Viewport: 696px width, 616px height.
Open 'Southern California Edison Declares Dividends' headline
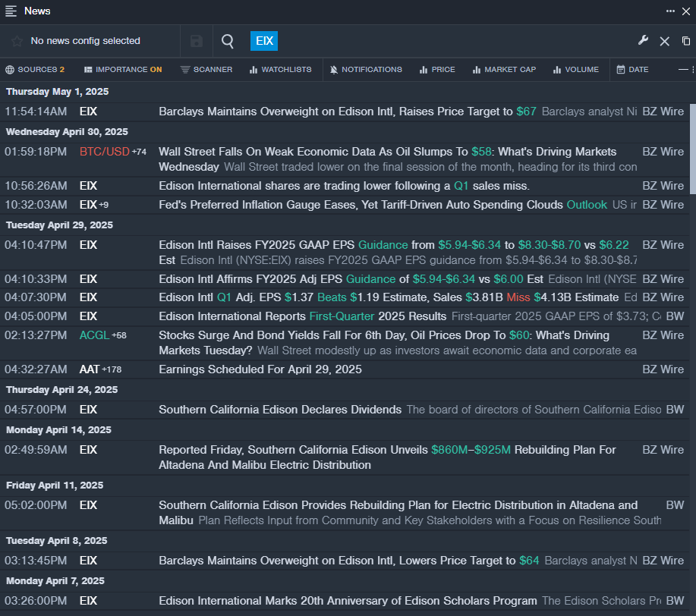click(280, 409)
